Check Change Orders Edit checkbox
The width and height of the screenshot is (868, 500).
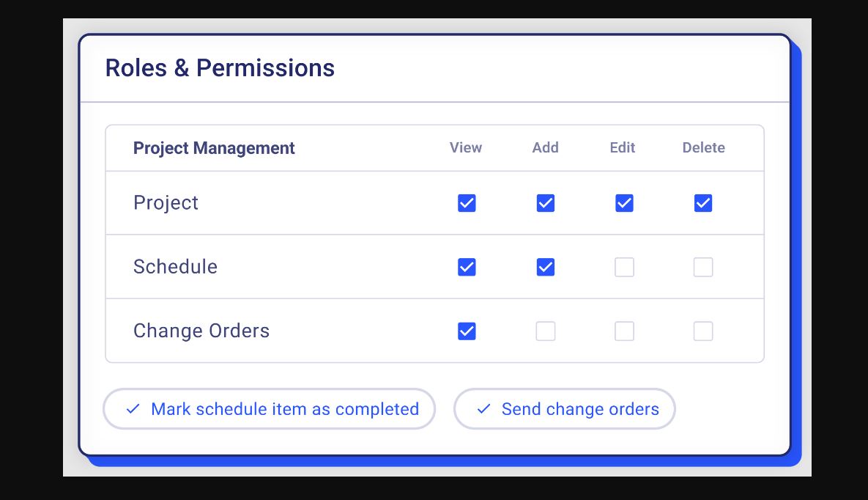624,331
